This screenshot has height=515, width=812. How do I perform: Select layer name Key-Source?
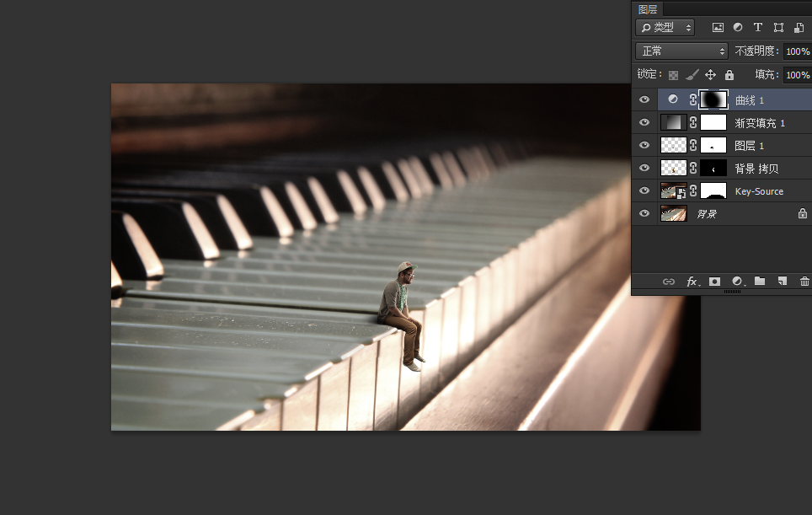click(x=759, y=191)
